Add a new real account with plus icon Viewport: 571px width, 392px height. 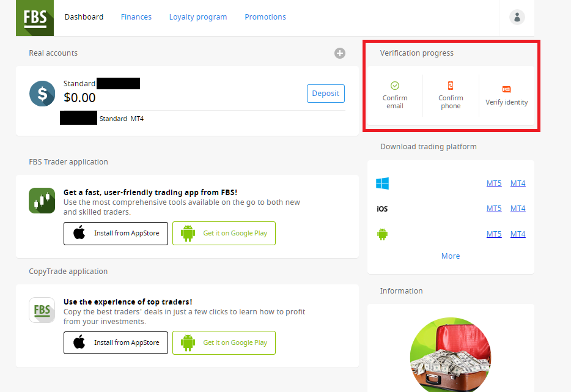coord(340,53)
